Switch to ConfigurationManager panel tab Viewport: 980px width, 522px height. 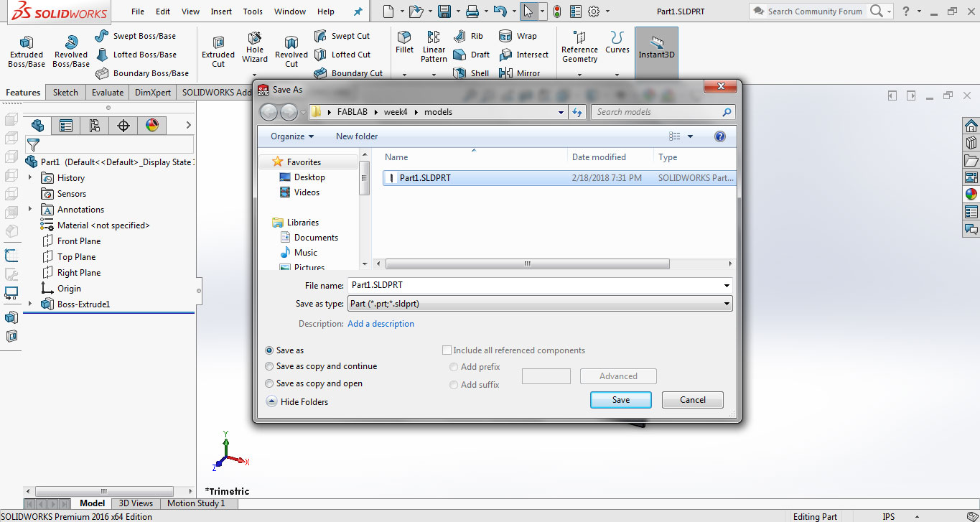coord(95,126)
